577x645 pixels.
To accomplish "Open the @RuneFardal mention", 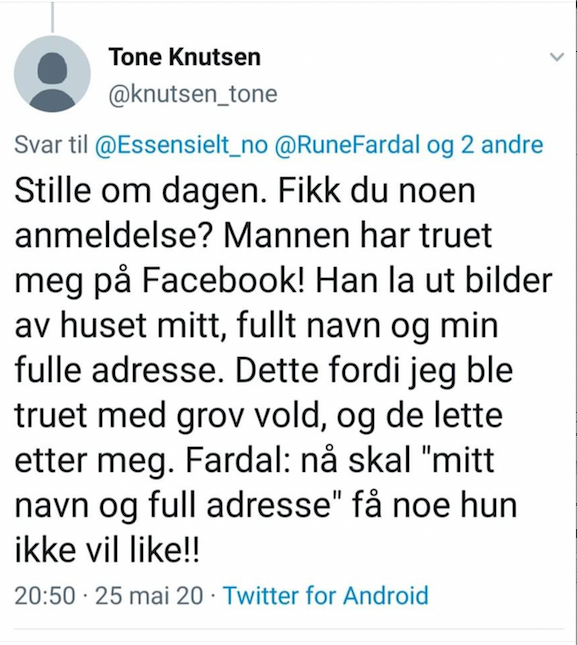I will (347, 144).
